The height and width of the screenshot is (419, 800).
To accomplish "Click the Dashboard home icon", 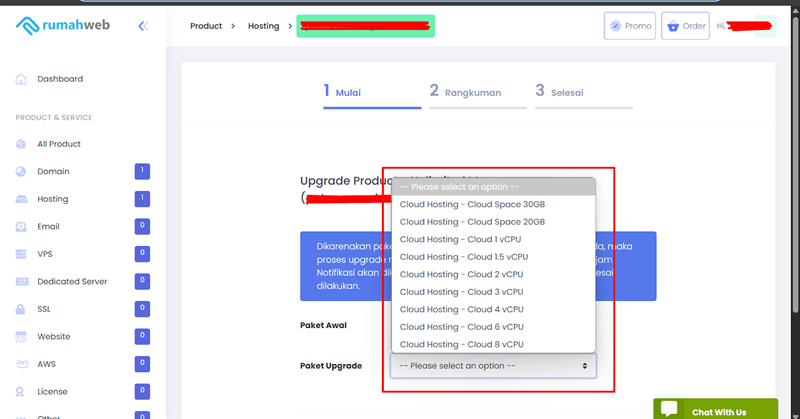I will point(21,79).
